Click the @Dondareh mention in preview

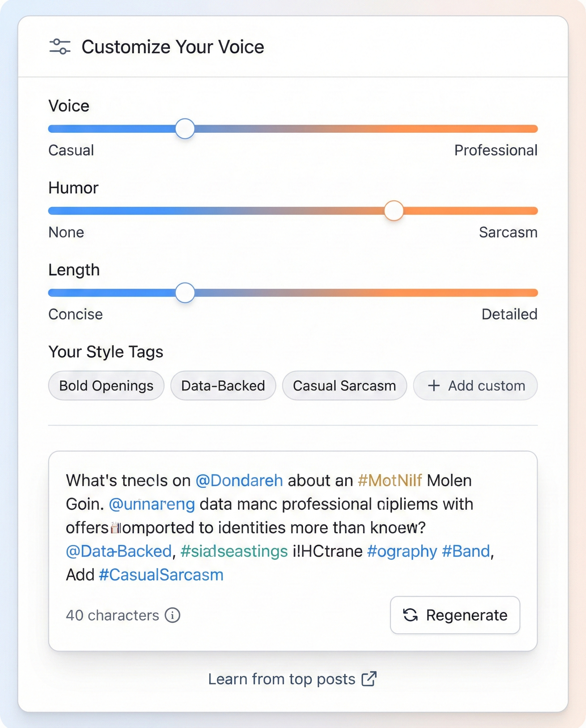[x=239, y=480]
